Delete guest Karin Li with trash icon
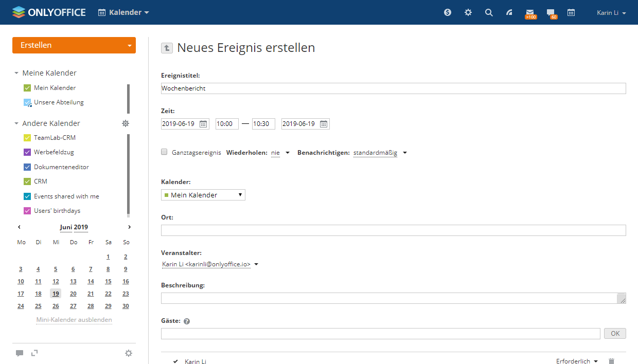This screenshot has height=364, width=638. tap(611, 361)
